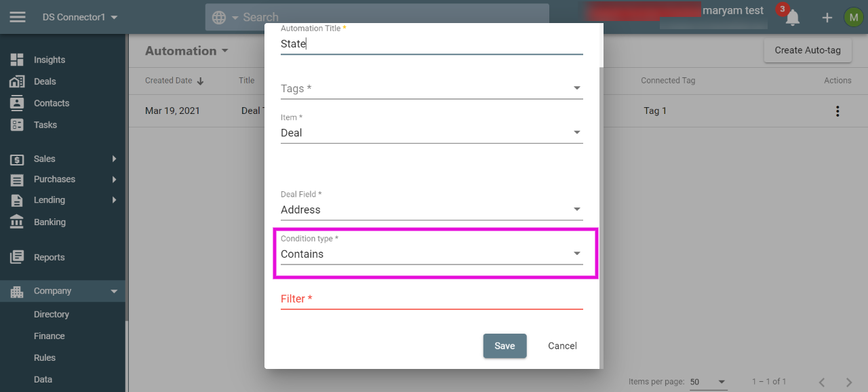The image size is (868, 392).
Task: Open Directory under Company
Action: (x=52, y=314)
